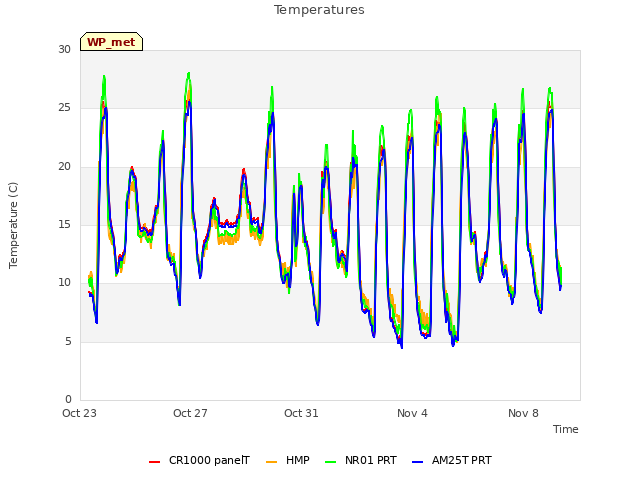Click the Nov 8 date tick label
This screenshot has width=640, height=480.
pos(523,413)
